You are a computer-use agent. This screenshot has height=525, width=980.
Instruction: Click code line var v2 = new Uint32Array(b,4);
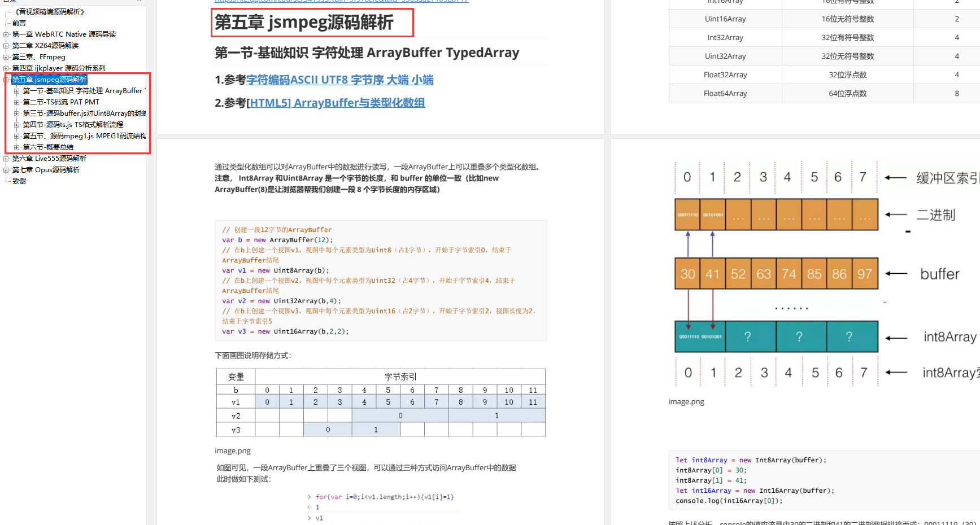tap(281, 301)
